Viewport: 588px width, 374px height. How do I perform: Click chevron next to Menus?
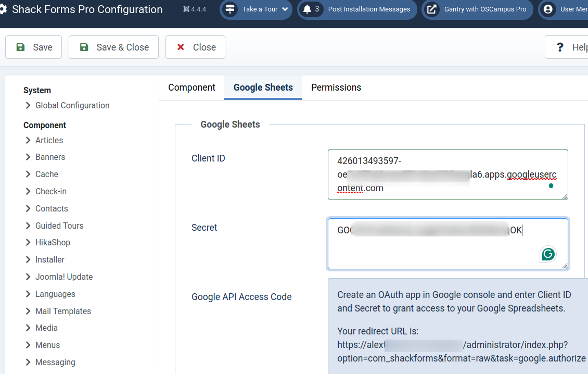pyautogui.click(x=28, y=345)
